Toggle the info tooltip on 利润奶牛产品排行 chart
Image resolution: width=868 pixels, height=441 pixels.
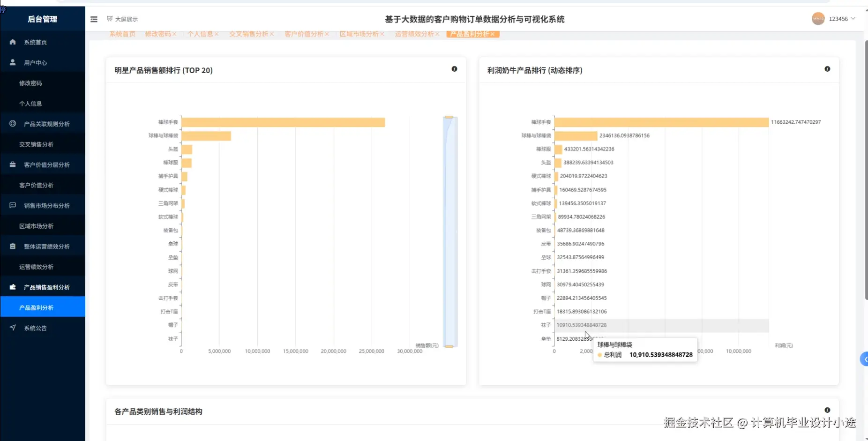point(828,69)
